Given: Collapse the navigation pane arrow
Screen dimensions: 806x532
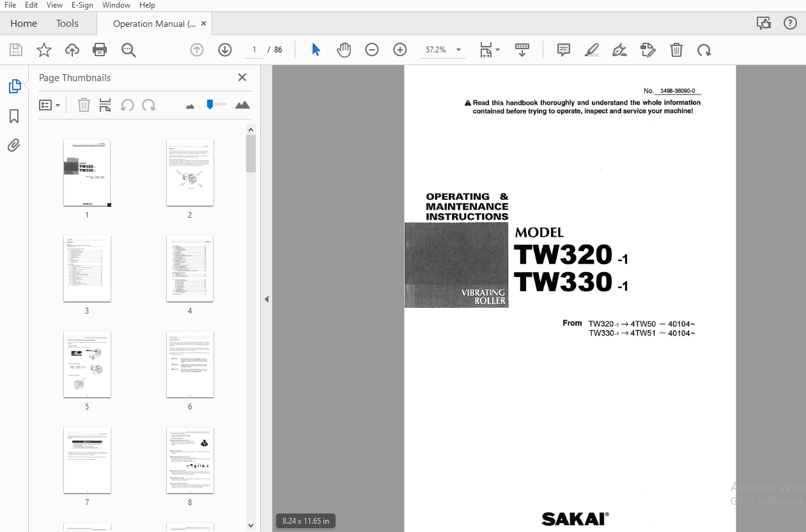Looking at the screenshot, I should pos(267,299).
